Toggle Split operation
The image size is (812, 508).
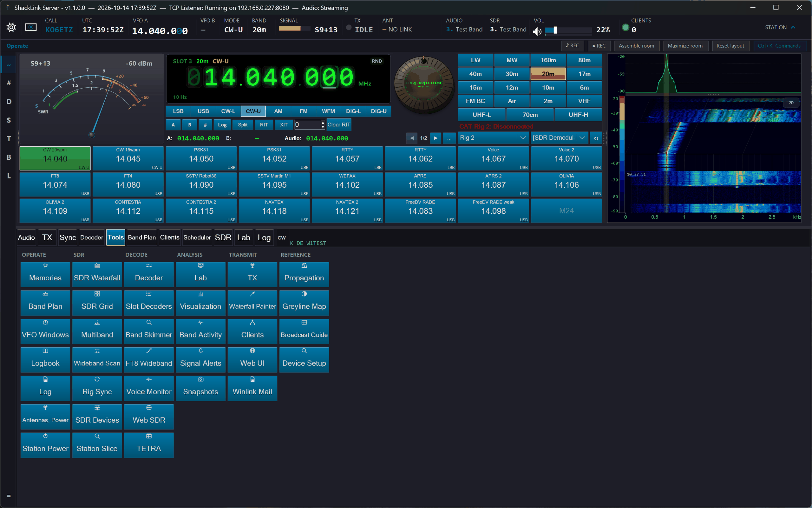point(243,125)
